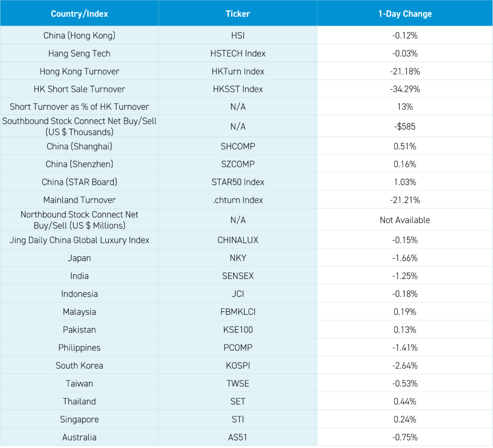Select the HSTECH Index ticker cell
This screenshot has height=448, width=493.
pyautogui.click(x=238, y=53)
